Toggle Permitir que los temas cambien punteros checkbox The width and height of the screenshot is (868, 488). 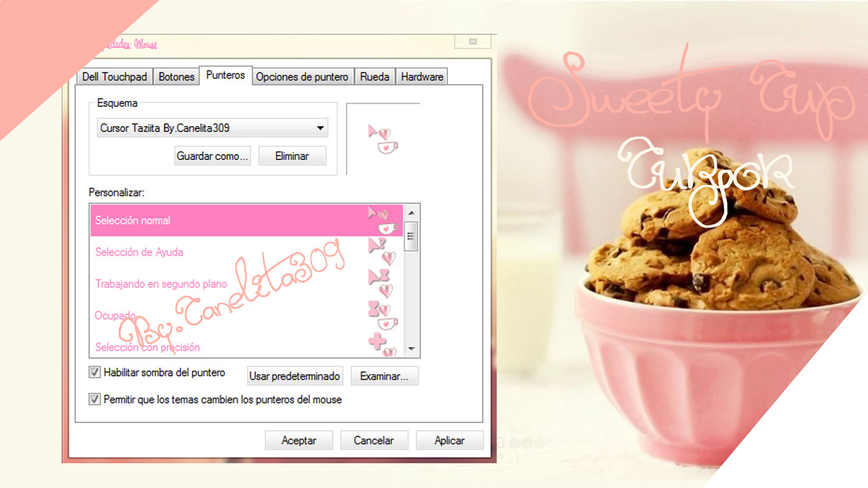click(x=95, y=399)
